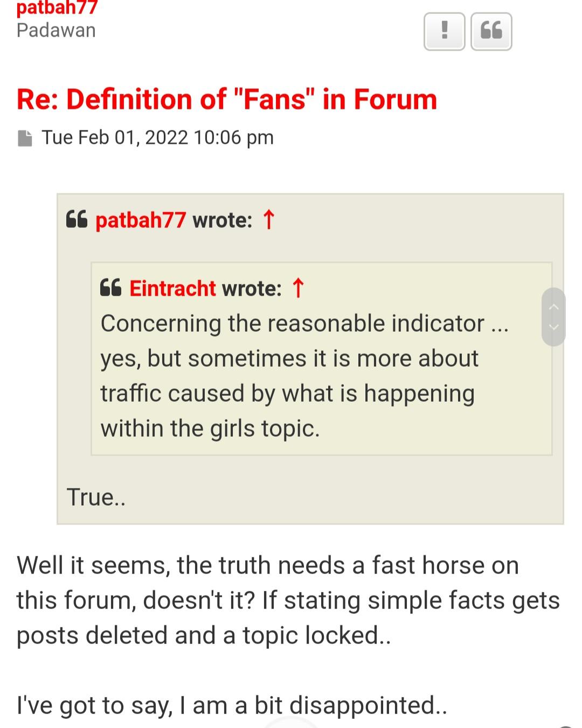Image resolution: width=582 pixels, height=728 pixels.
Task: Click the "True.." reply text in quote
Action: [96, 497]
